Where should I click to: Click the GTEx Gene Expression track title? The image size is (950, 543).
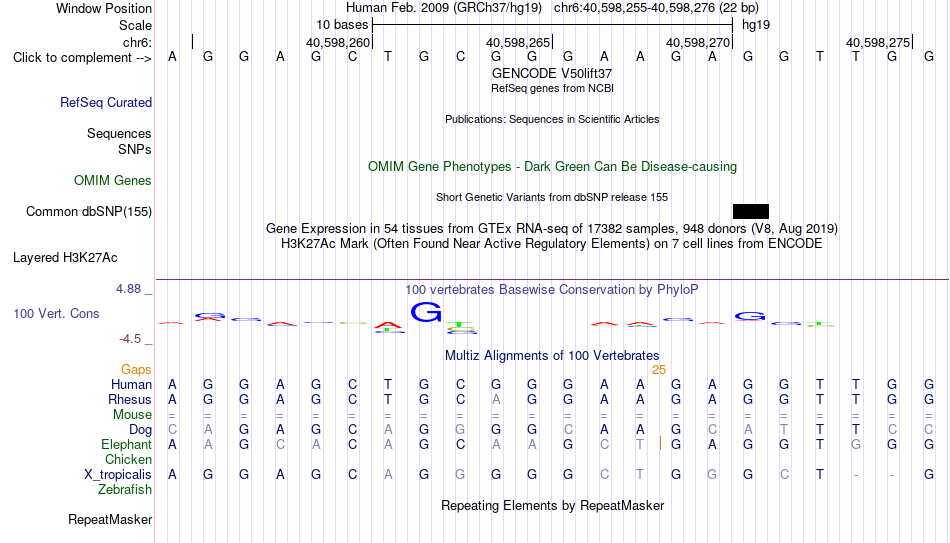(552, 228)
